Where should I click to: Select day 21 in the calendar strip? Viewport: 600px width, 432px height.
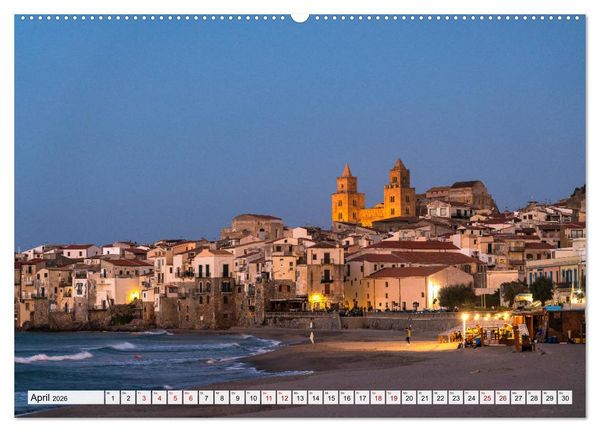[425, 398]
